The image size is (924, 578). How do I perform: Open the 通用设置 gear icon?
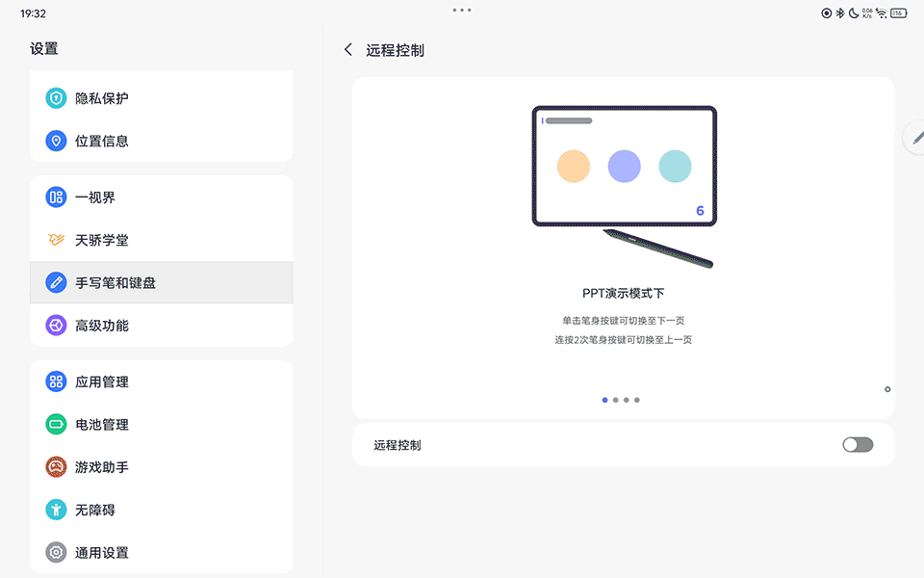tap(56, 552)
